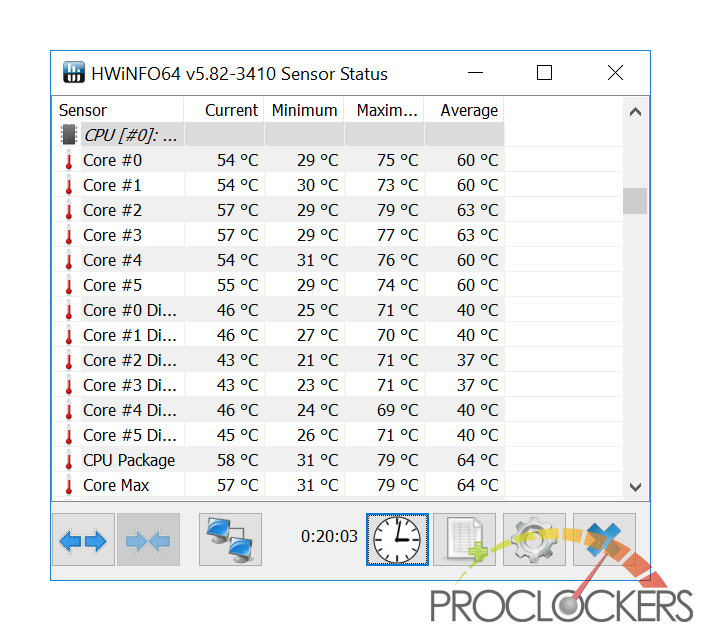Select the Core #4 Di... sensor row

click(x=279, y=410)
